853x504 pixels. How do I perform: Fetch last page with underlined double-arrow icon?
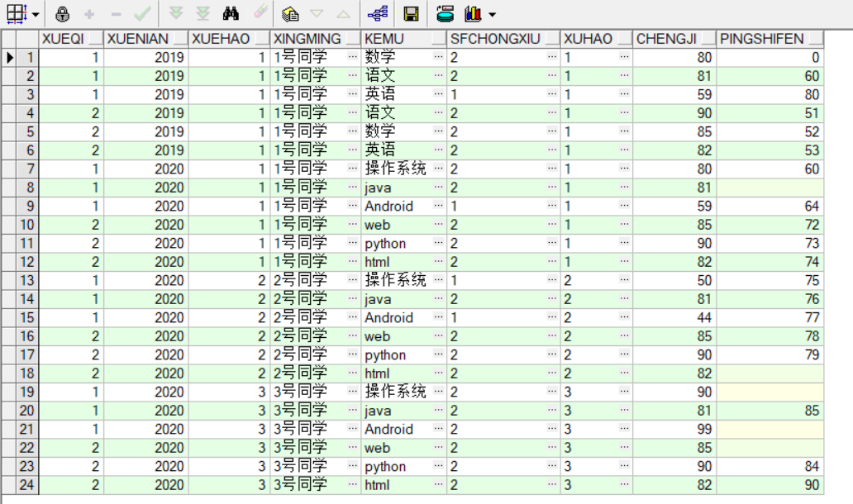tap(203, 13)
